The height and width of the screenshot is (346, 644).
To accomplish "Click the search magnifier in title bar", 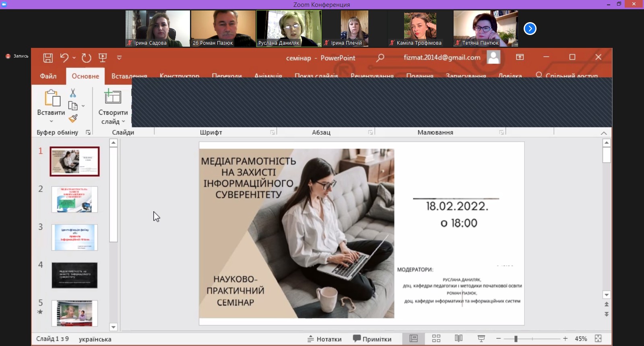I will pyautogui.click(x=380, y=58).
